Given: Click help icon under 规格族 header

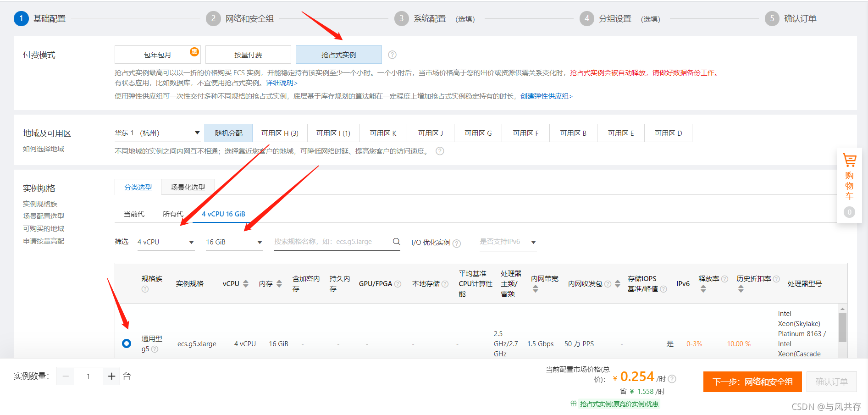Looking at the screenshot, I should pyautogui.click(x=145, y=289).
